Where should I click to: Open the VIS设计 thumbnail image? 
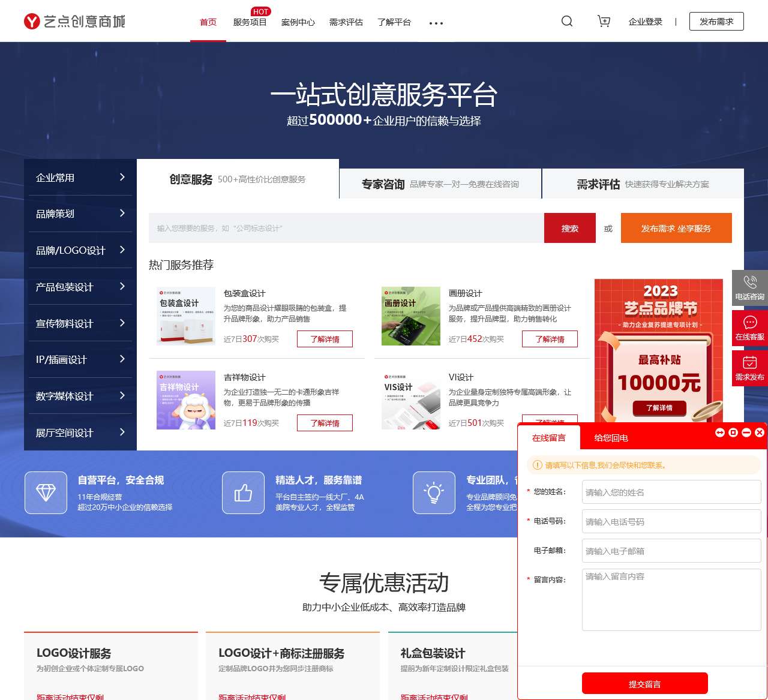pos(411,400)
